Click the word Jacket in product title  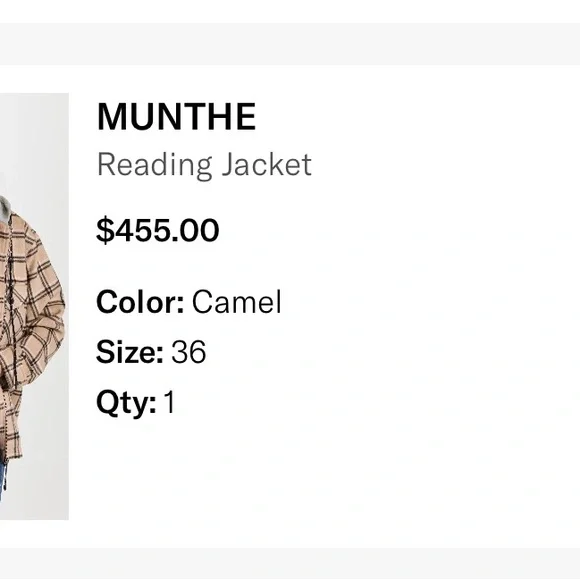pyautogui.click(x=266, y=165)
